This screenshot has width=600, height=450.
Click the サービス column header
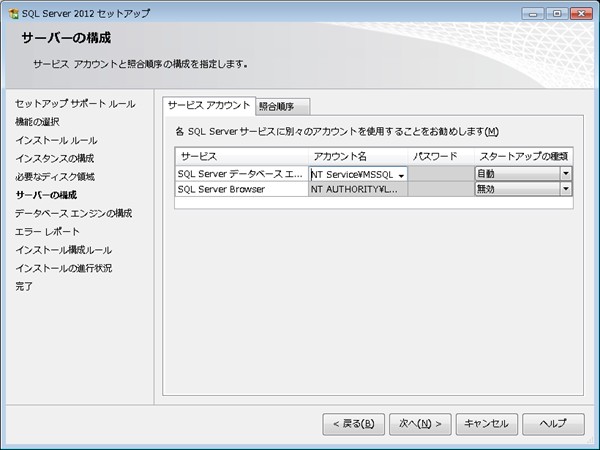[242, 157]
